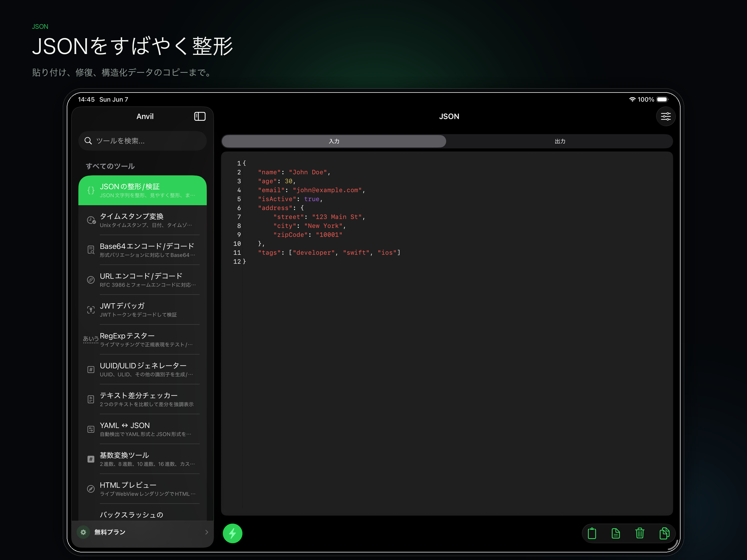
Task: Open テキスト差分チェッカー tool
Action: [143, 399]
